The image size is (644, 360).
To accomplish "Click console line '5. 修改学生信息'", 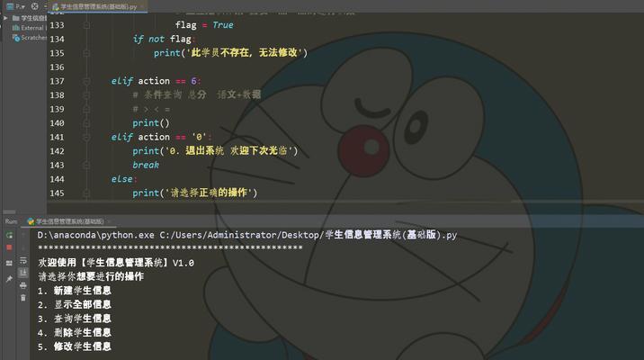I will pos(75,346).
